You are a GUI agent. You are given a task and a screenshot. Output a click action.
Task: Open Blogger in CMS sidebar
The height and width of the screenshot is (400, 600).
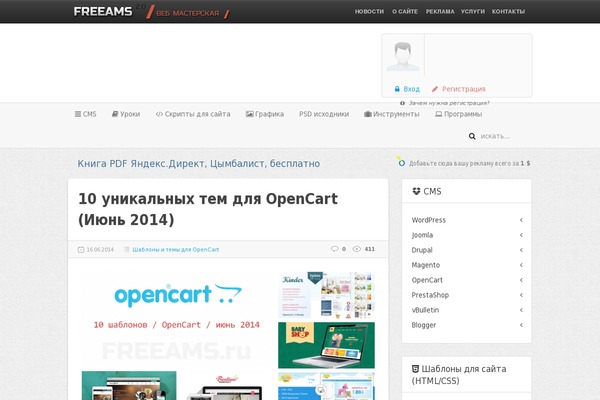click(424, 325)
